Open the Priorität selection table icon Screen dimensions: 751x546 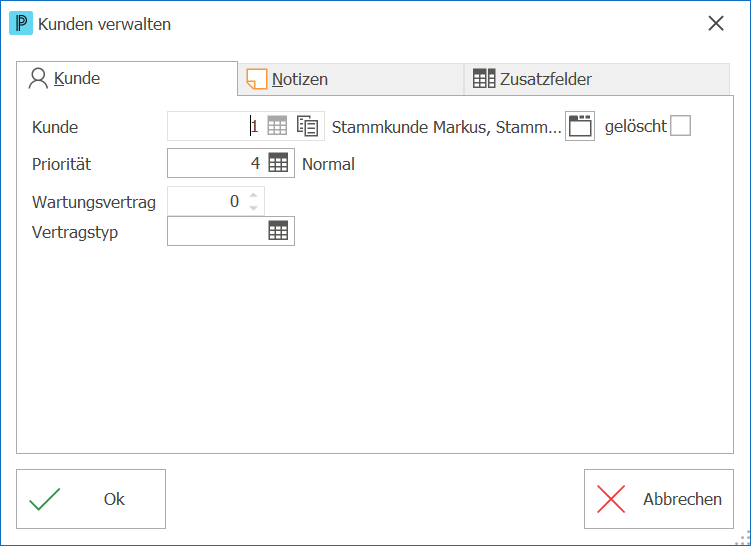[278, 163]
